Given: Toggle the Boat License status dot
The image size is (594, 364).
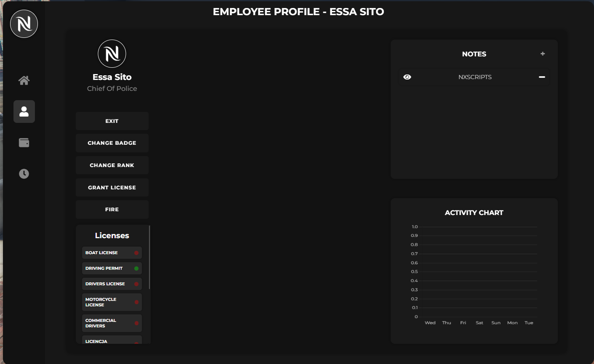Looking at the screenshot, I should (136, 253).
